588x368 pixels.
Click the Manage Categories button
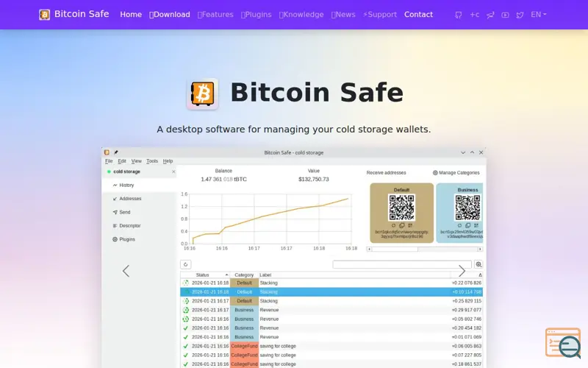[x=456, y=173]
